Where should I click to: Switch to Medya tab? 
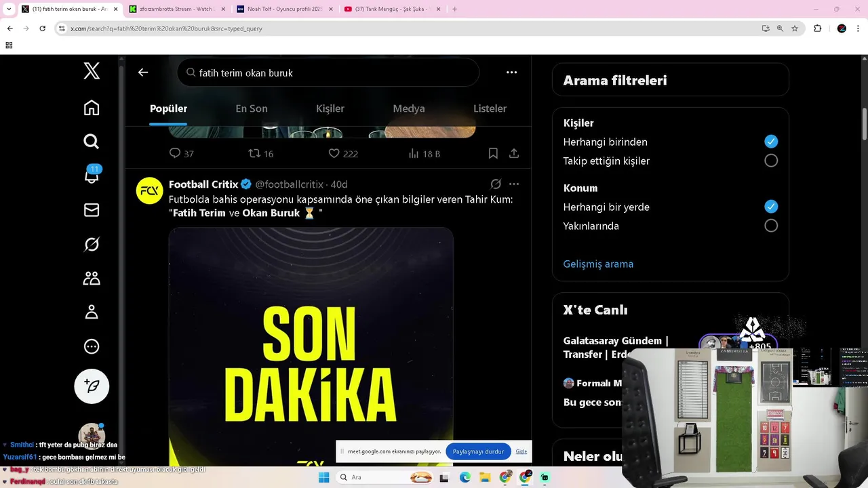click(409, 108)
